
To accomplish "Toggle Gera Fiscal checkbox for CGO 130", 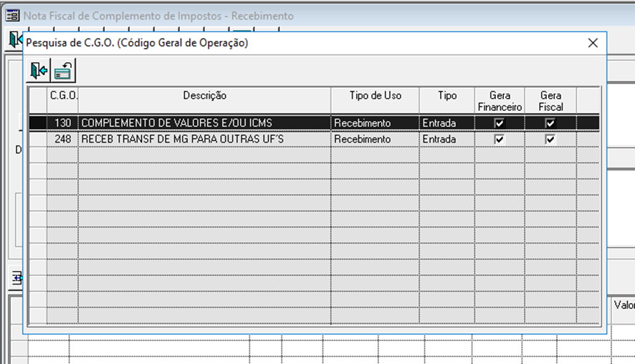I will 550,123.
